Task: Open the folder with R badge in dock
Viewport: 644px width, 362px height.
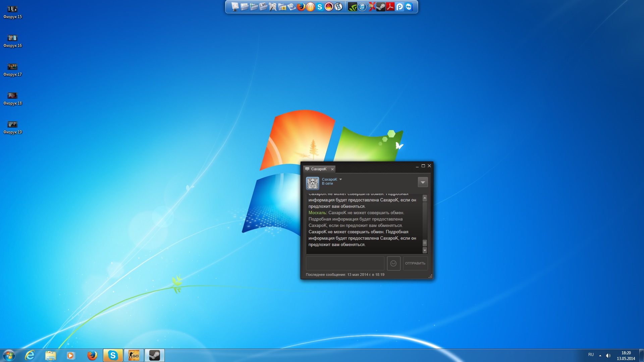Action: pyautogui.click(x=282, y=7)
